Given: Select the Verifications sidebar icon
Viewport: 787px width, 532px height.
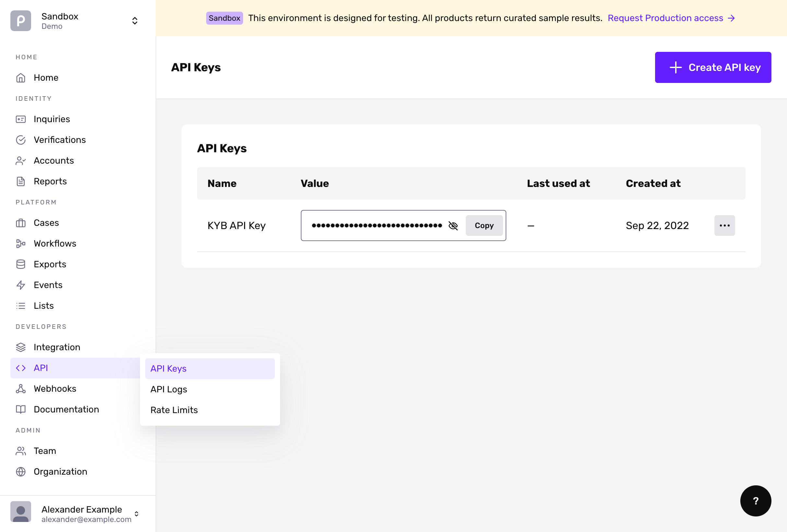Looking at the screenshot, I should (x=21, y=140).
